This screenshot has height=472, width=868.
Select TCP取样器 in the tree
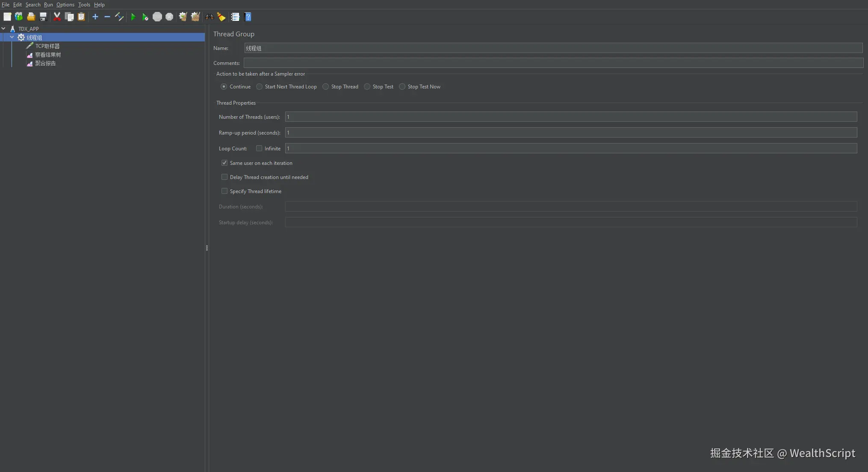[x=47, y=46]
